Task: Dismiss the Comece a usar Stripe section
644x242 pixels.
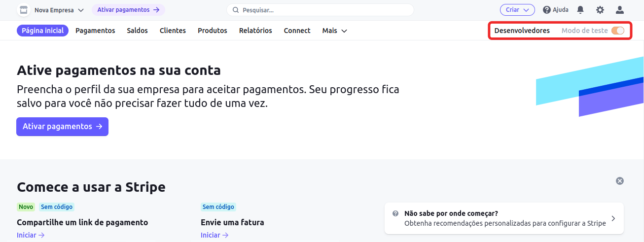Action: (x=620, y=181)
